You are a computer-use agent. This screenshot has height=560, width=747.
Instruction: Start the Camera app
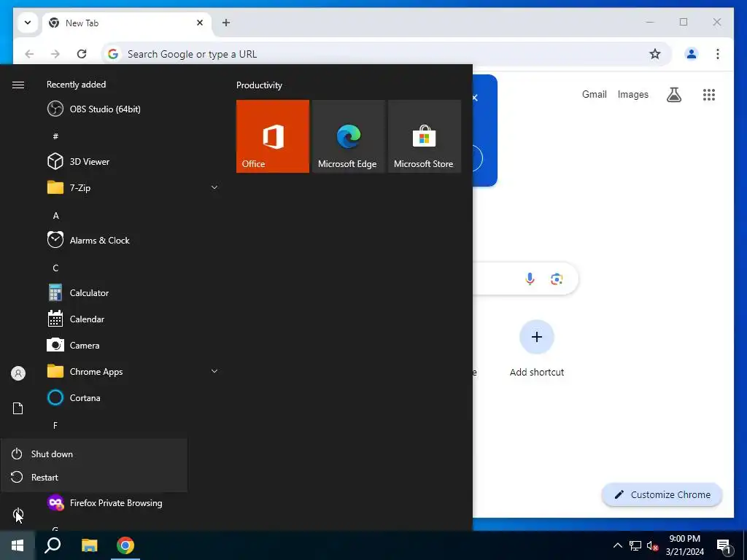(133, 345)
